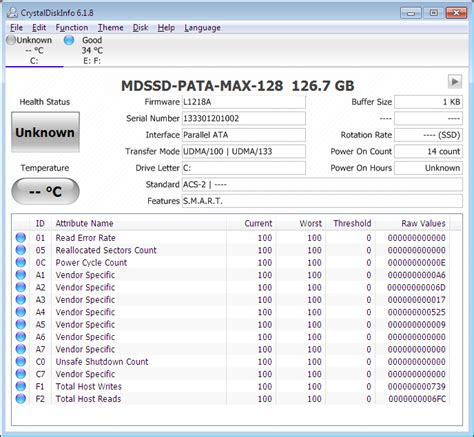Click the Attribute Name column header
The width and height of the screenshot is (474, 437).
tap(139, 223)
